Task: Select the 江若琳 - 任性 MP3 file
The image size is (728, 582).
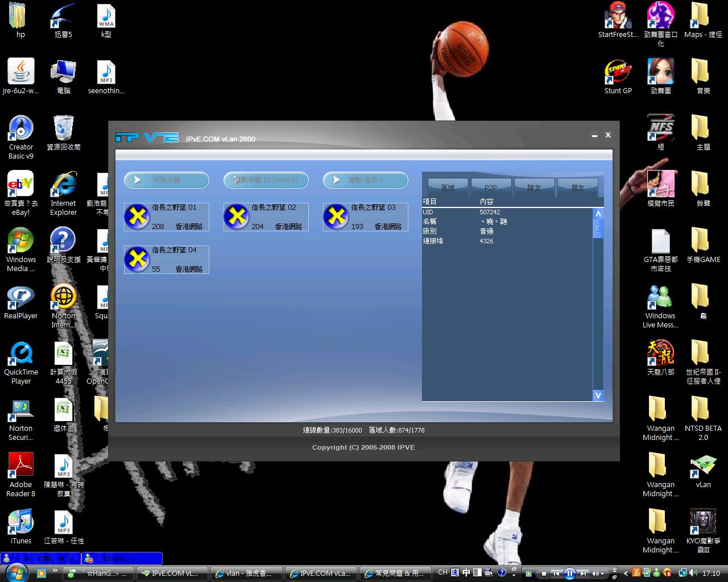Action: pyautogui.click(x=63, y=526)
